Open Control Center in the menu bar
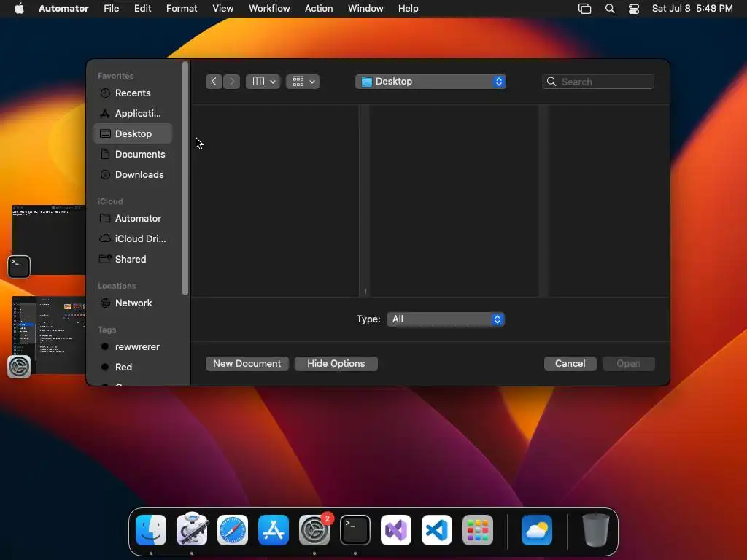This screenshot has height=560, width=747. pyautogui.click(x=634, y=9)
